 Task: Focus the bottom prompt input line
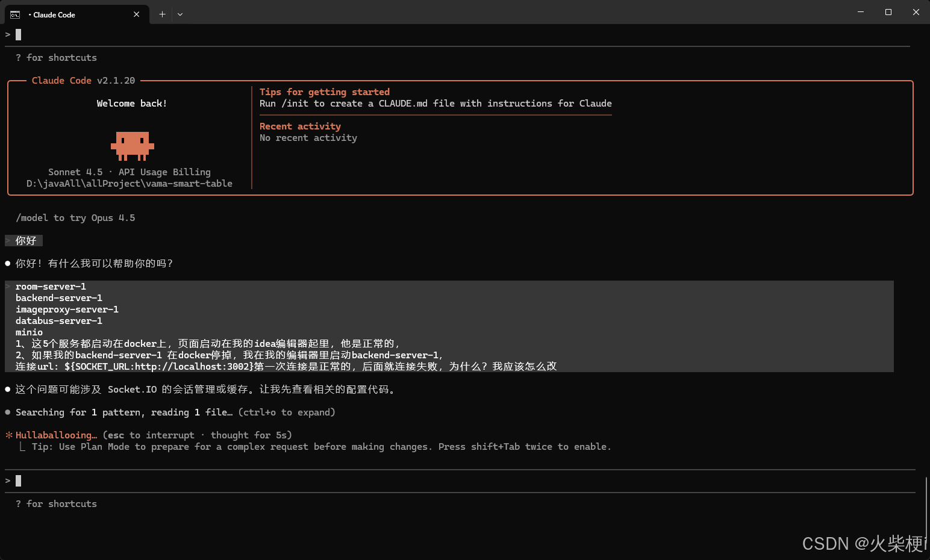(460, 481)
